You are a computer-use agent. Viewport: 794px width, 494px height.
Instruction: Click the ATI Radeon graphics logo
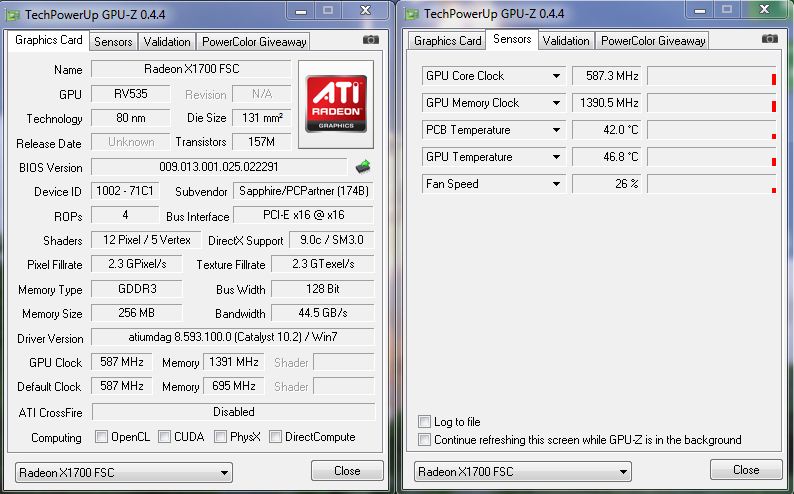tap(336, 104)
